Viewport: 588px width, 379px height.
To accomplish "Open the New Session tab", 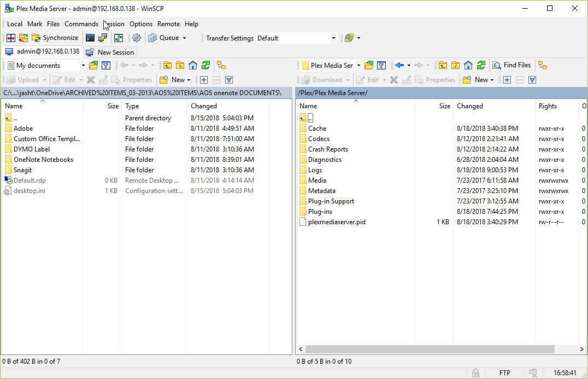I will [x=109, y=52].
